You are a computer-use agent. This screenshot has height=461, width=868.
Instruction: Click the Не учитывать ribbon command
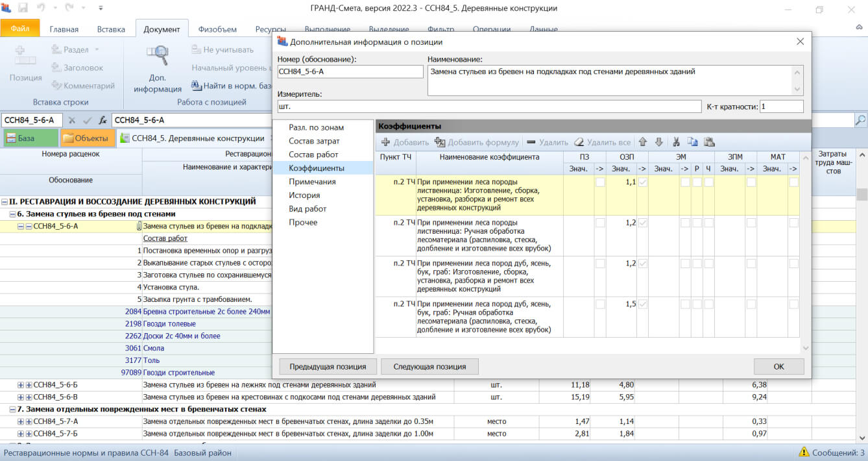[223, 49]
